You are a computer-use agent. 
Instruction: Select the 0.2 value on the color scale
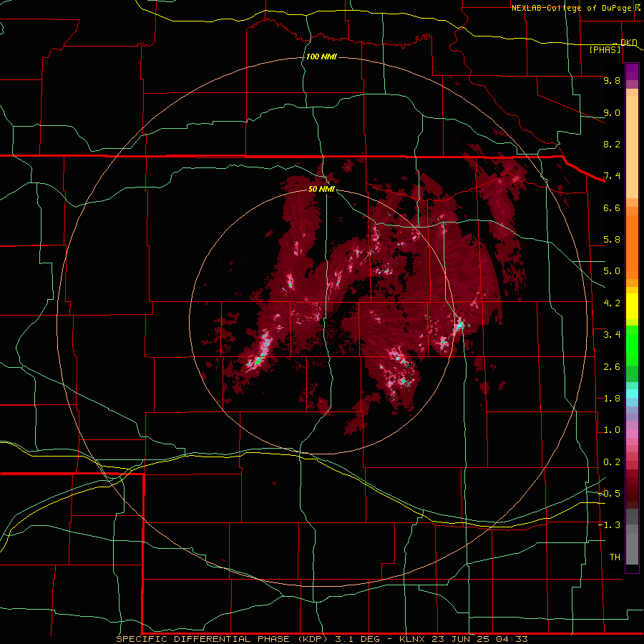tap(612, 462)
